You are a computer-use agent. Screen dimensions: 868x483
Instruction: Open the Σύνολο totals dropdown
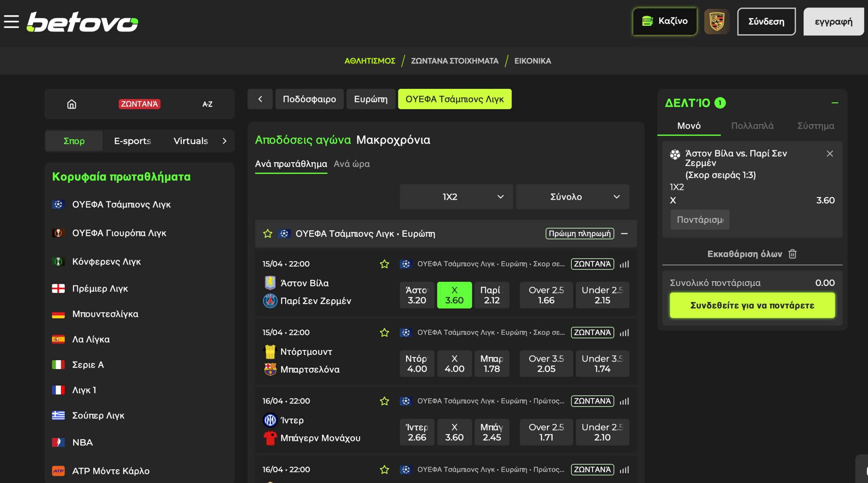572,197
